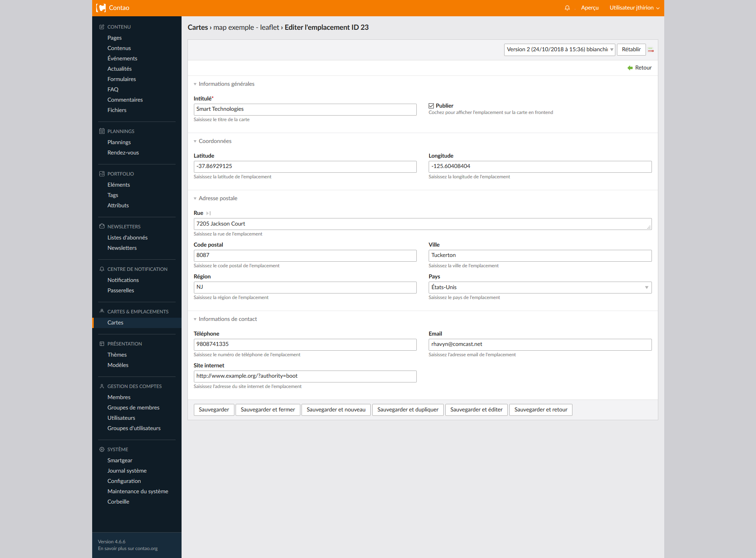Open the notifications bell icon

(567, 8)
